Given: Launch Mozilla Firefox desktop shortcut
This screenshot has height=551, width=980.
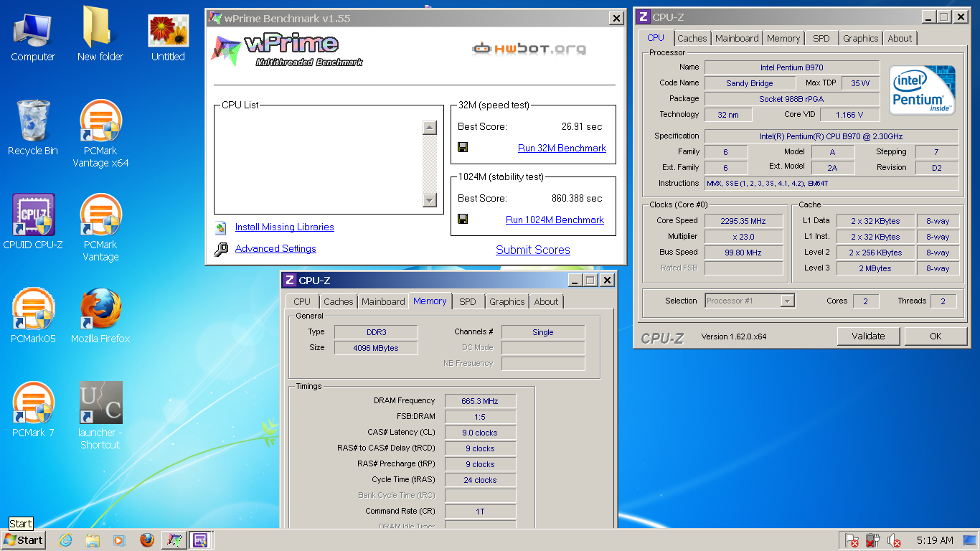Looking at the screenshot, I should point(100,316).
